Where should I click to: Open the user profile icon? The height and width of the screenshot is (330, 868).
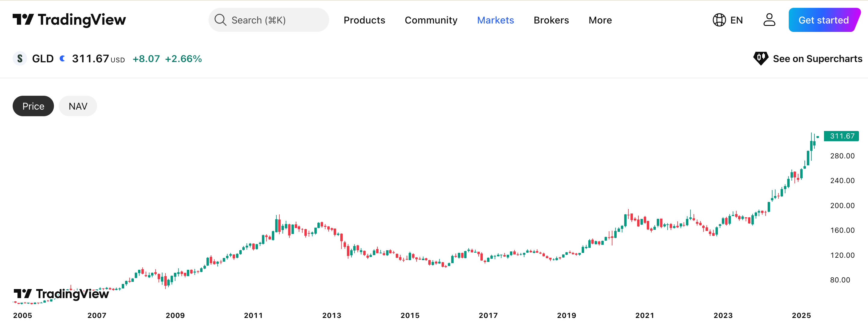point(769,20)
